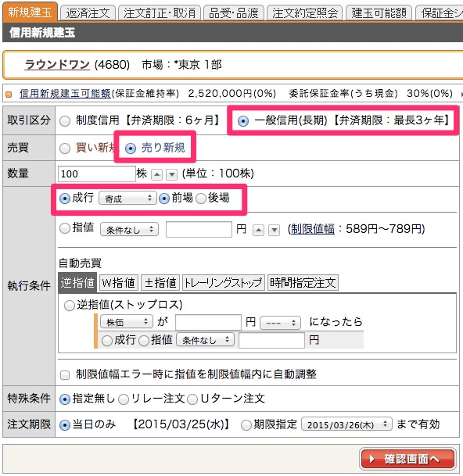Select Uターン注文 special condition
This screenshot has width=463, height=476.
[192, 399]
